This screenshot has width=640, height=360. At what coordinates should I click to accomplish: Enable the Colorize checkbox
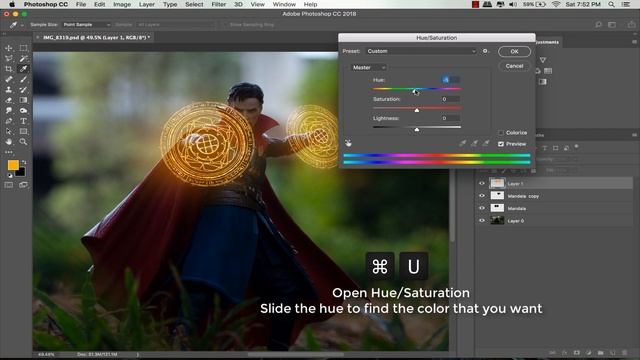(x=501, y=133)
